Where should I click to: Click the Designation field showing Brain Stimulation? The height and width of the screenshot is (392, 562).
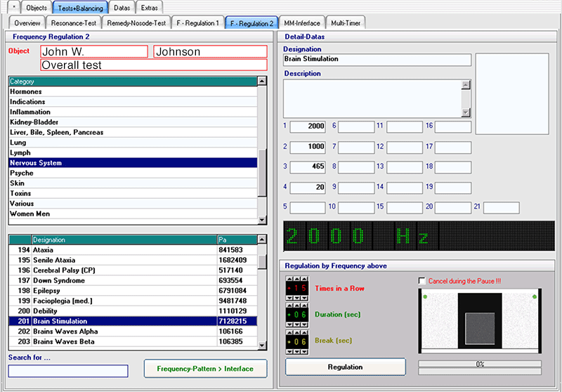coord(377,60)
